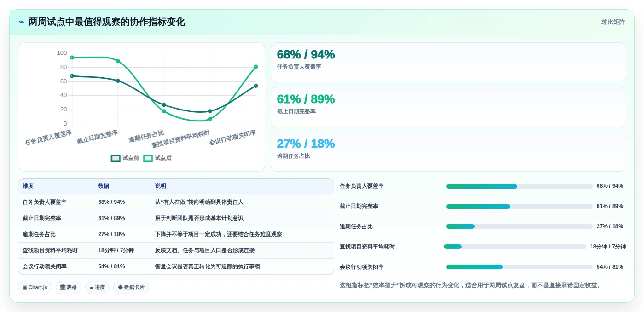
Task: Click the description 衡量会议是否真正转化为可追踪的执行事项
Action: [x=208, y=266]
